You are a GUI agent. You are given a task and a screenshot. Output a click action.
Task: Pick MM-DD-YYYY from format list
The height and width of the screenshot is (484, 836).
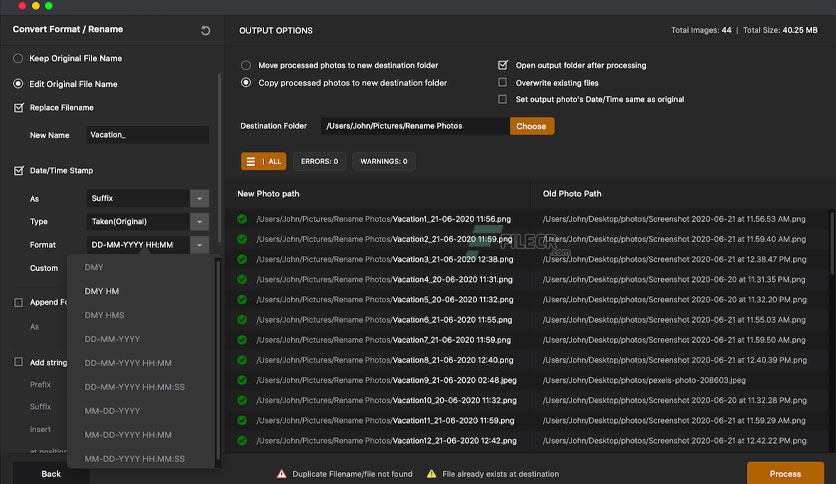(x=112, y=411)
